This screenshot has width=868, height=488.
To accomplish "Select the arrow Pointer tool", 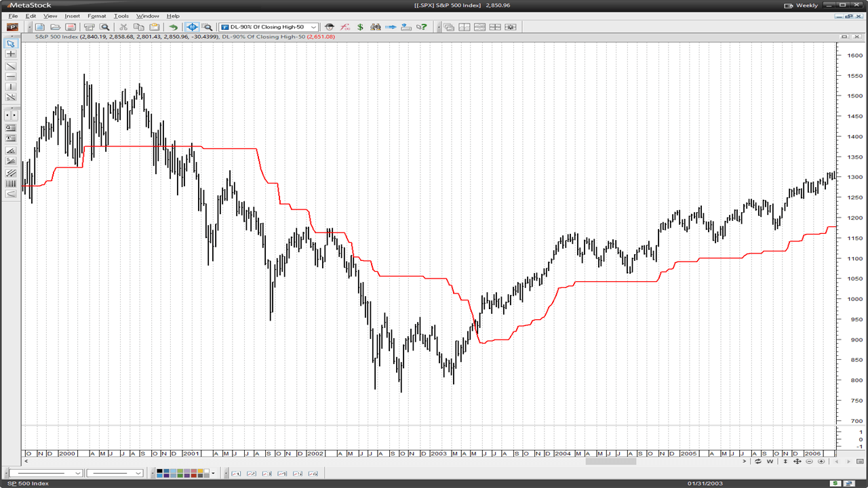I will (11, 43).
